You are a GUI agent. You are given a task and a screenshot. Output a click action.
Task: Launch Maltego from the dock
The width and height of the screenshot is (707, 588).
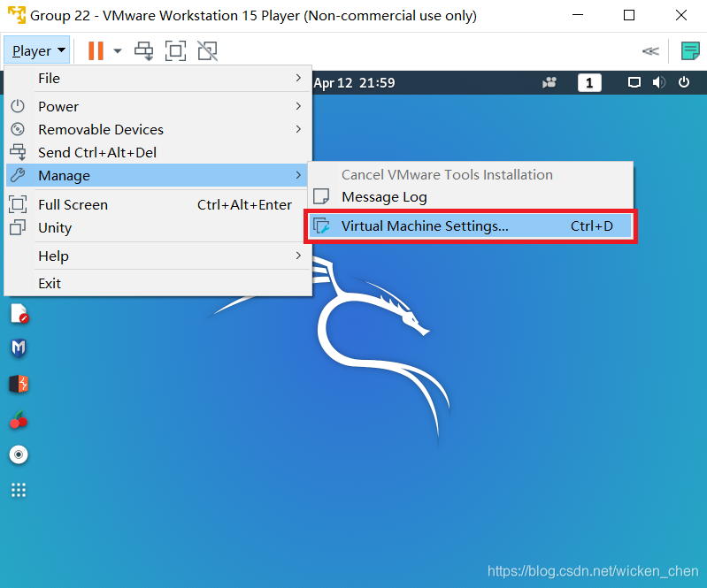pyautogui.click(x=19, y=348)
